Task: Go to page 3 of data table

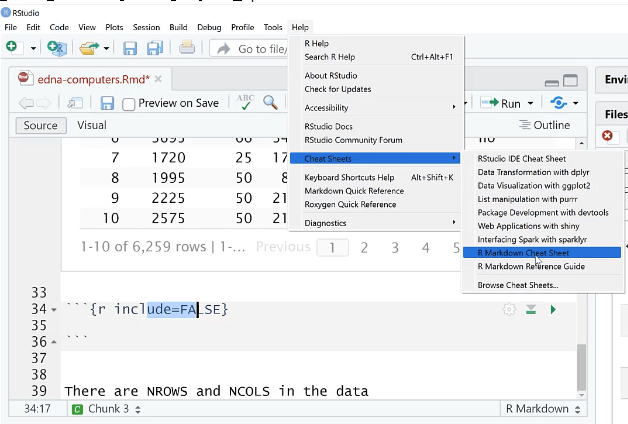Action: click(x=395, y=248)
